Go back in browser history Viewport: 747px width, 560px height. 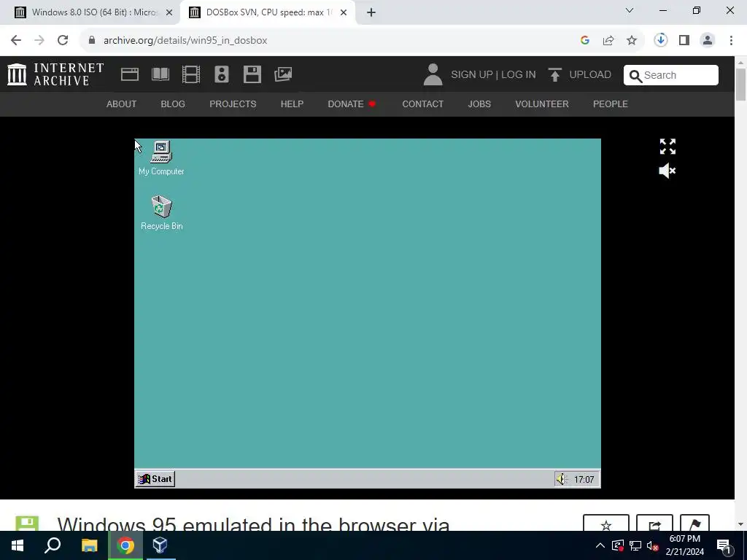tap(16, 41)
